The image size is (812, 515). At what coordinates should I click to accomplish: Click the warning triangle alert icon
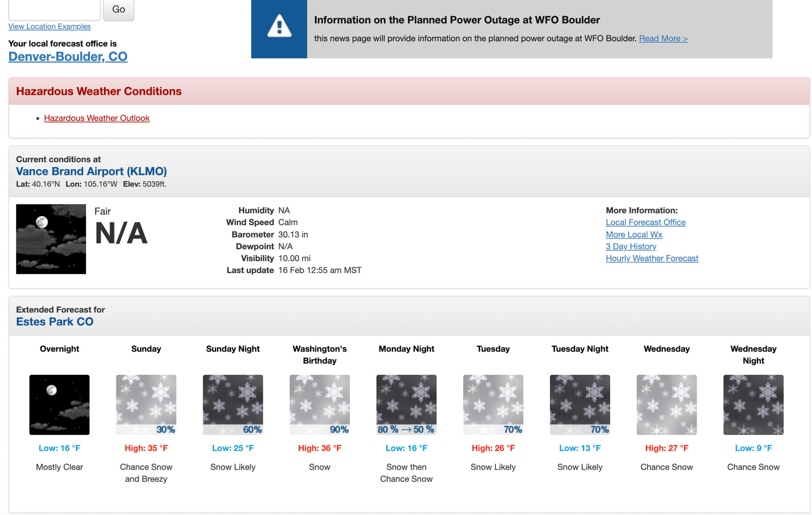click(279, 27)
